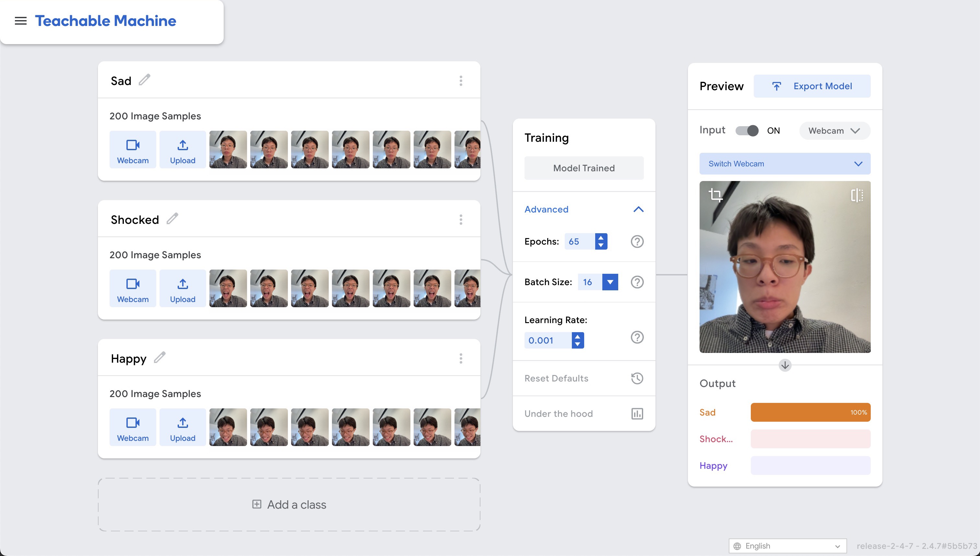The height and width of the screenshot is (556, 980).
Task: Open the Sad class options menu
Action: (461, 80)
